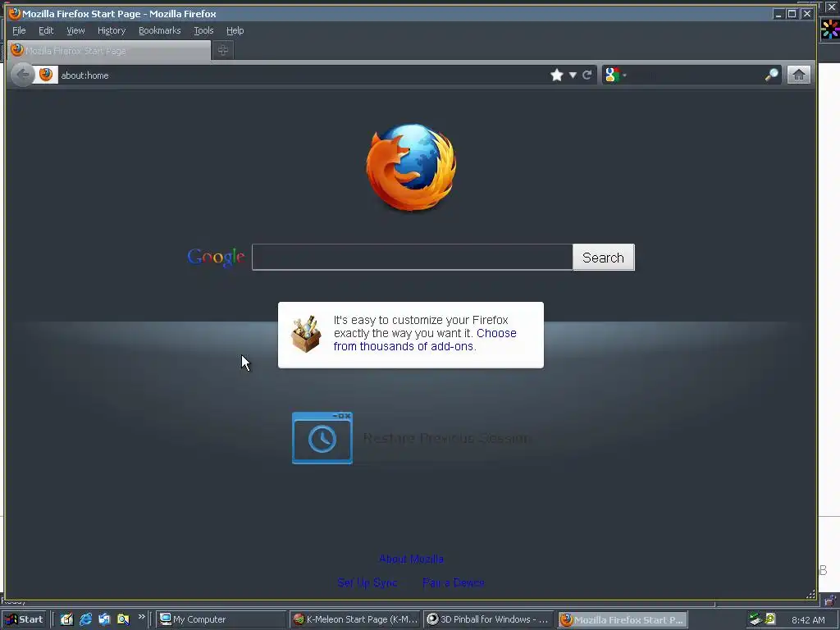The image size is (840, 630).
Task: Open the Help menu
Action: pyautogui.click(x=235, y=30)
